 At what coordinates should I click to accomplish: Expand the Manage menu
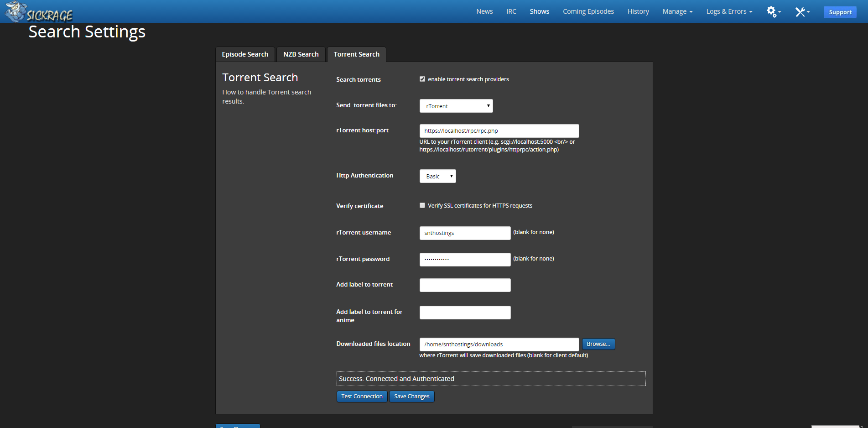pyautogui.click(x=677, y=11)
